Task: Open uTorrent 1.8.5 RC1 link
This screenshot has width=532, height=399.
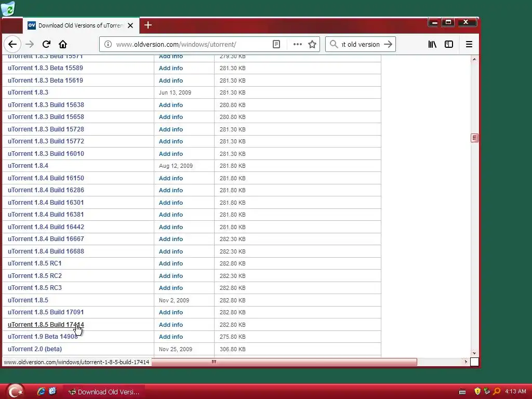Action: point(35,263)
